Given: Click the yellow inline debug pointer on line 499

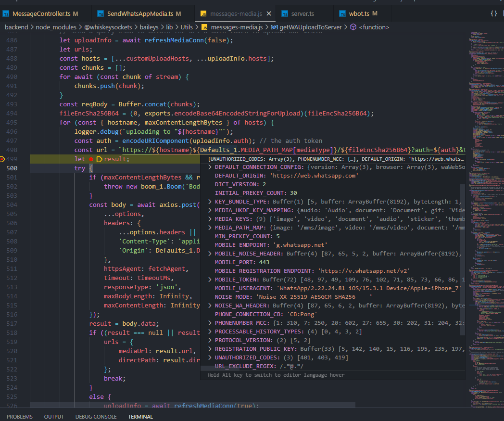Looking at the screenshot, I should 100,159.
